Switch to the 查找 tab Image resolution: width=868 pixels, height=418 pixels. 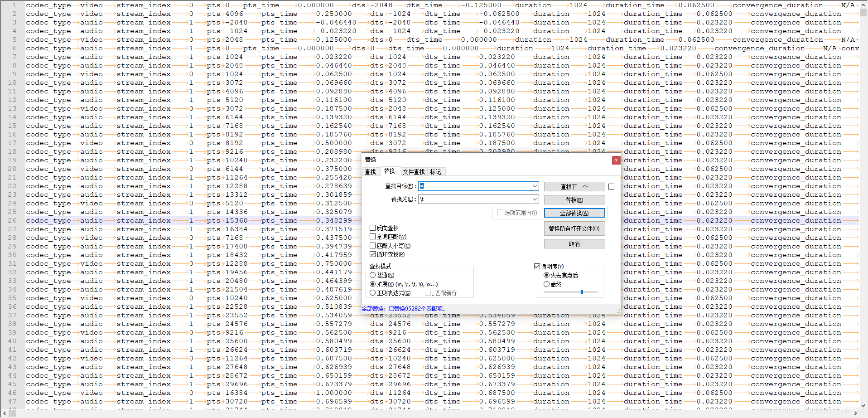point(371,172)
